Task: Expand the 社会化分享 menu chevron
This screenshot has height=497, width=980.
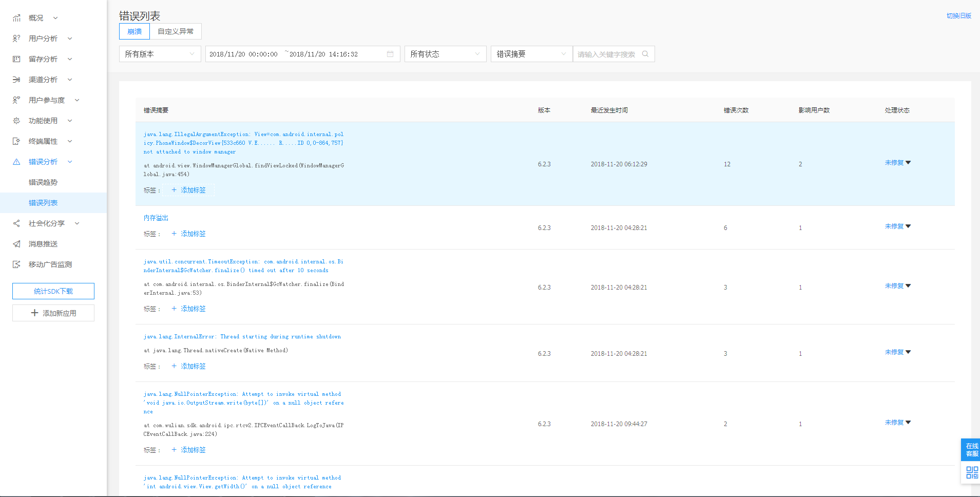Action: click(x=77, y=223)
